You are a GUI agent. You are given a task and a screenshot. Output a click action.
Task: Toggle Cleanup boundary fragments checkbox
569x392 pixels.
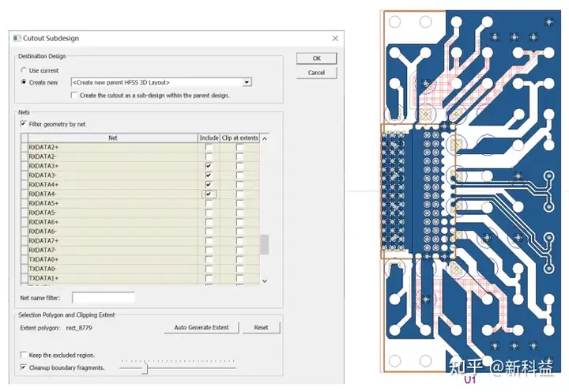pos(24,367)
